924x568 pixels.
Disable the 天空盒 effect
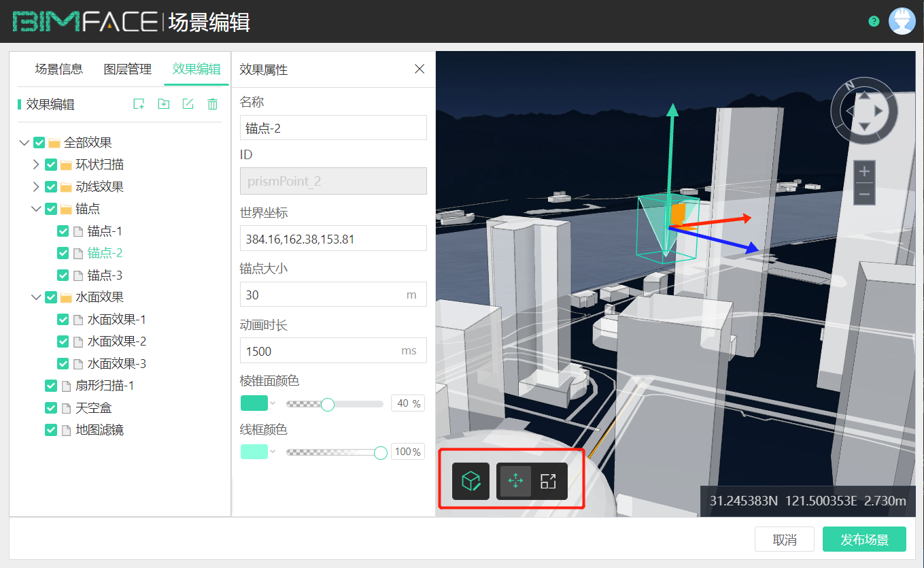coord(50,407)
